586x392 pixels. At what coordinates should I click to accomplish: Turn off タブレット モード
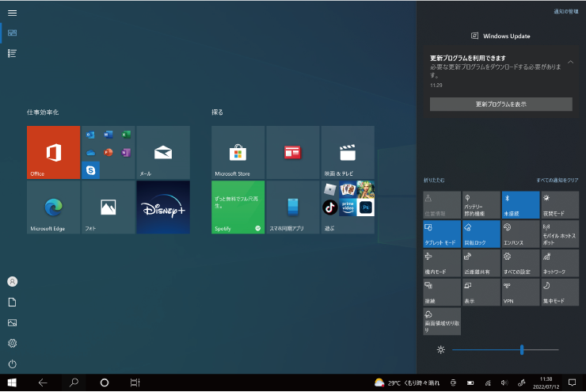coord(442,234)
